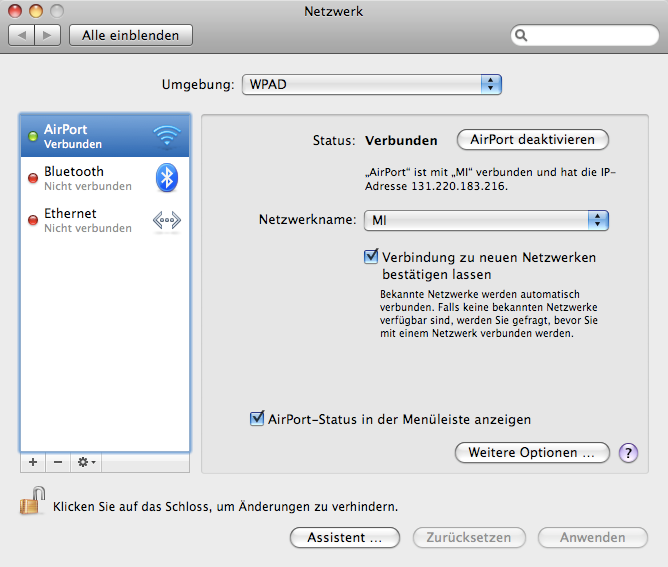
Task: Close the Netzwerk window
Action: (15, 11)
